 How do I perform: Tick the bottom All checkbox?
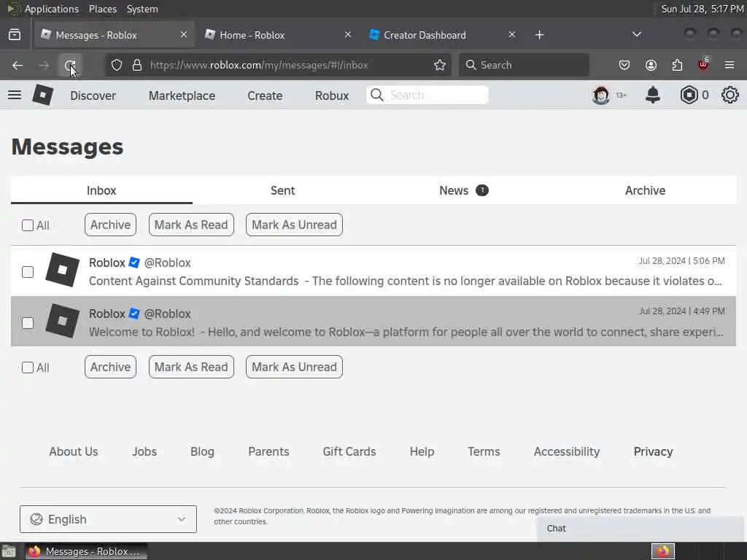pyautogui.click(x=28, y=367)
